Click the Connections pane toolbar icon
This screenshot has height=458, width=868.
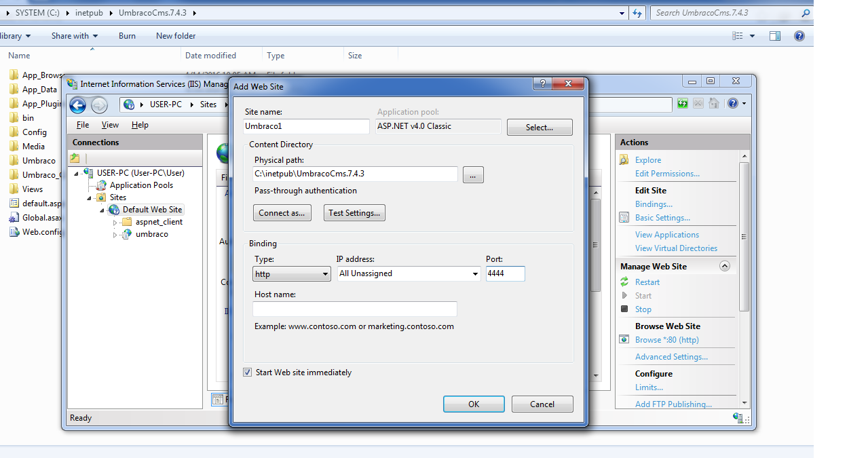click(x=75, y=158)
